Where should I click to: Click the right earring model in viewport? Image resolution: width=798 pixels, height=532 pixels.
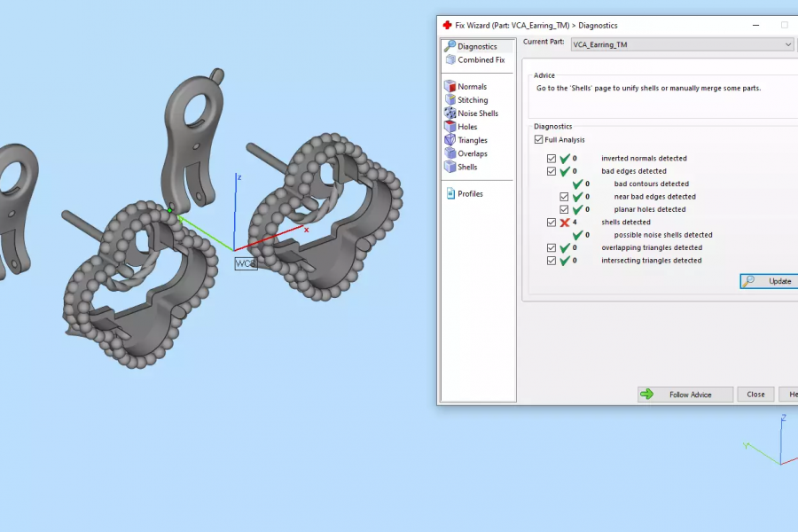coord(325,216)
